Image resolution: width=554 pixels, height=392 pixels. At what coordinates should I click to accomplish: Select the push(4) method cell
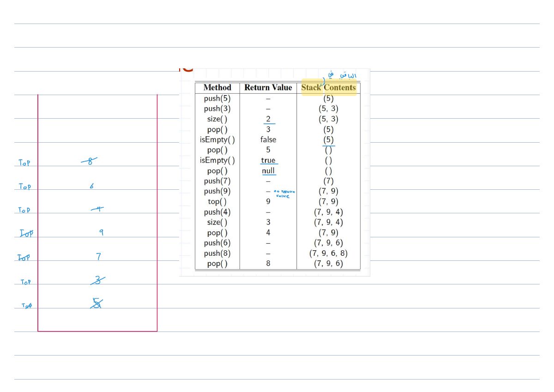(217, 212)
